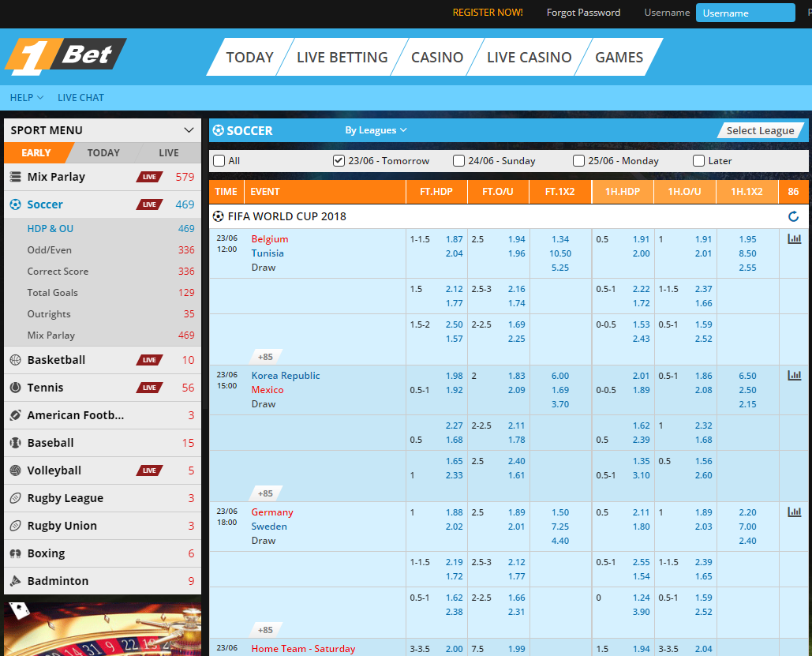The height and width of the screenshot is (656, 812).
Task: Click the Basketball sport icon
Action: [x=16, y=360]
